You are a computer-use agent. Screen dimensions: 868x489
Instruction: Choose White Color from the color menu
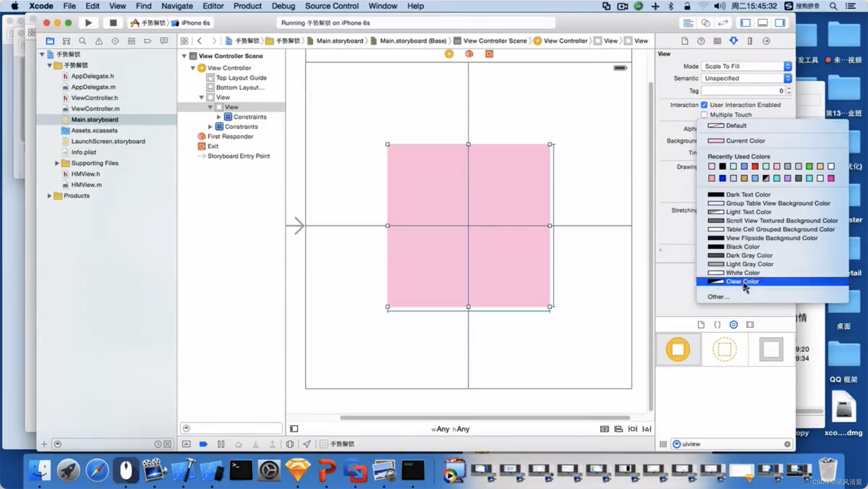773,273
